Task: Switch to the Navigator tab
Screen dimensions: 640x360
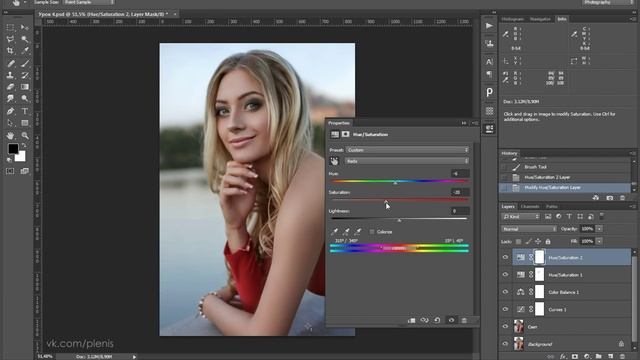Action: click(540, 19)
